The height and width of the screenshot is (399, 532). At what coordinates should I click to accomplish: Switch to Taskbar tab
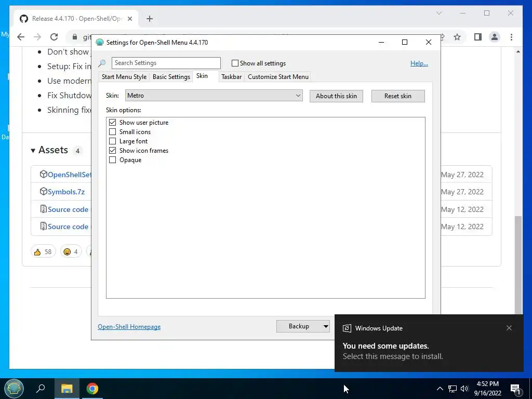(231, 77)
